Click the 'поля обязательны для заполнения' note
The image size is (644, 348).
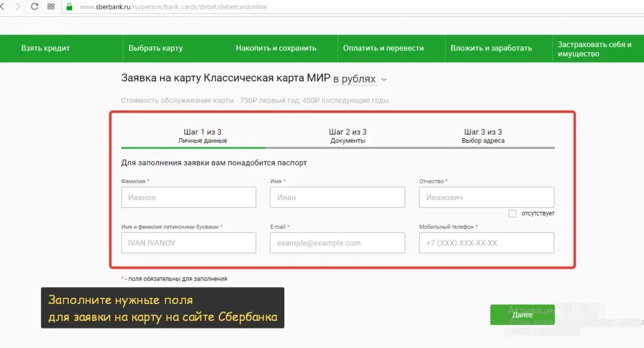click(x=174, y=279)
